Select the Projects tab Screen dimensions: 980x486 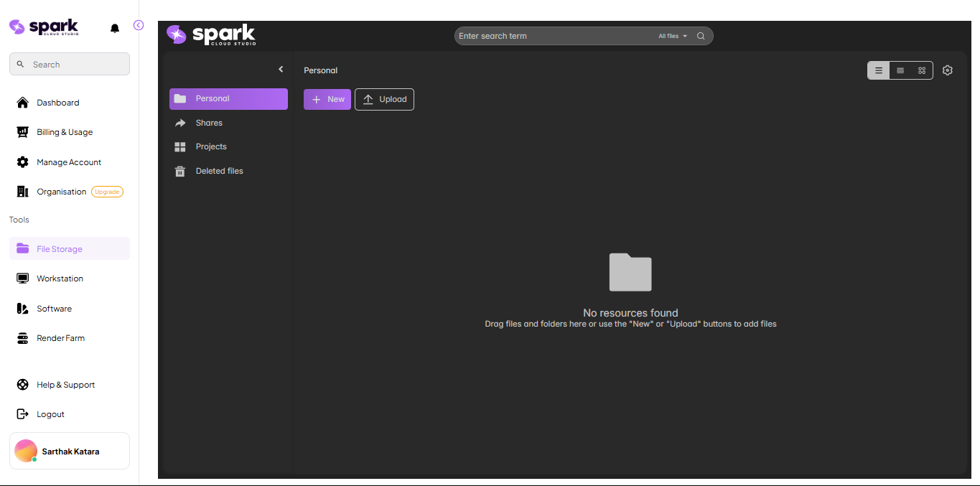coord(211,146)
